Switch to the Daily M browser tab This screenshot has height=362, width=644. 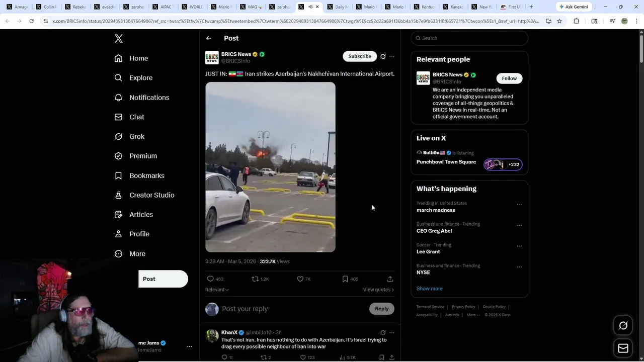click(337, 7)
